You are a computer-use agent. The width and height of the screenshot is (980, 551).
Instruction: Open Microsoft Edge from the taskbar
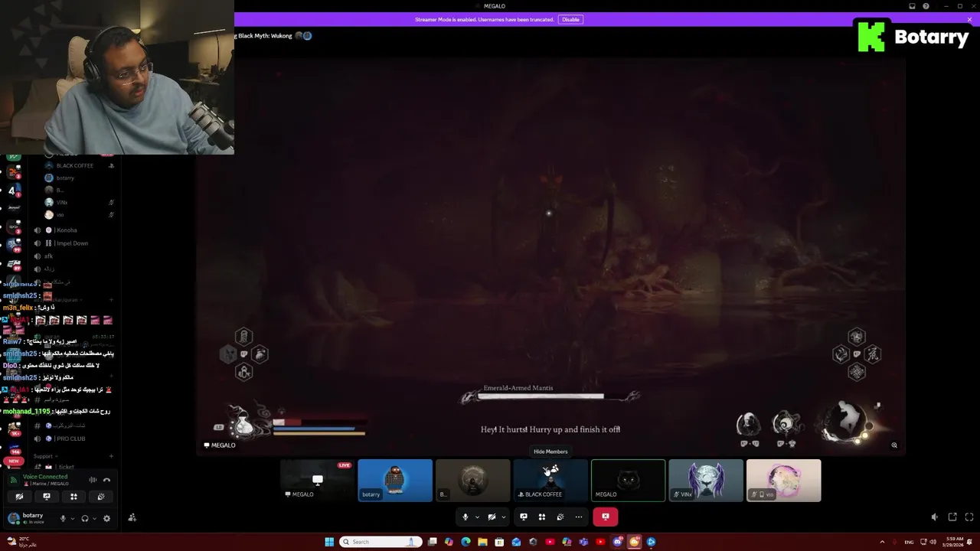[465, 542]
